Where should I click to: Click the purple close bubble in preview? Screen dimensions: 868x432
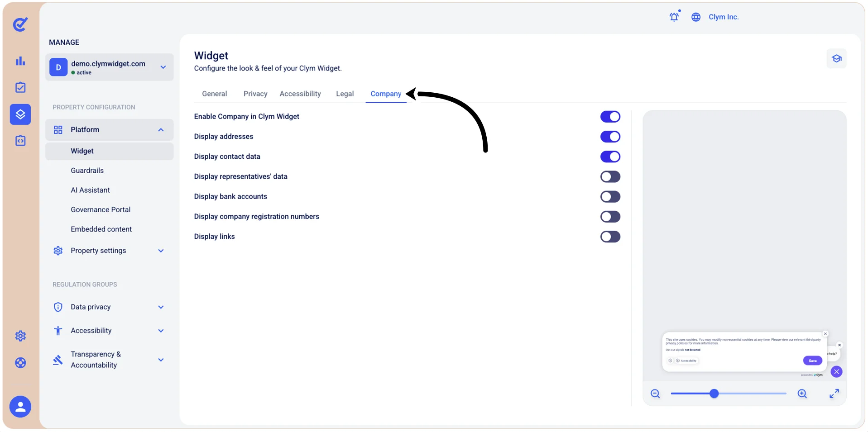836,372
